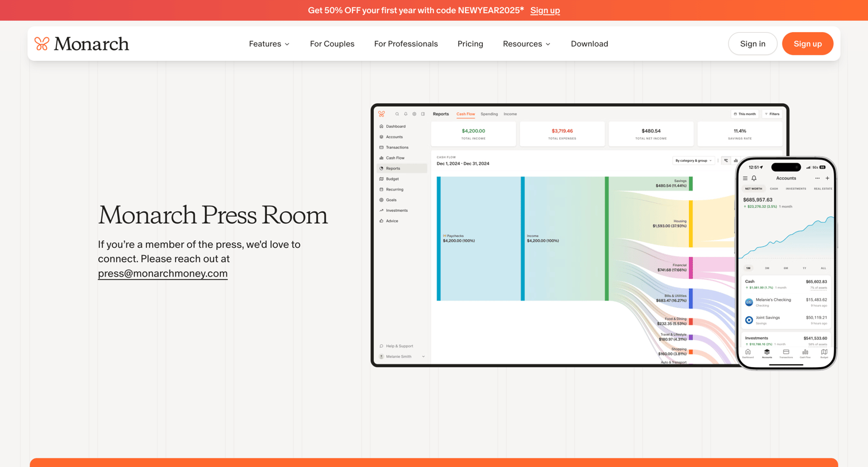
Task: Switch to the Spending tab in Reports
Action: click(x=489, y=114)
